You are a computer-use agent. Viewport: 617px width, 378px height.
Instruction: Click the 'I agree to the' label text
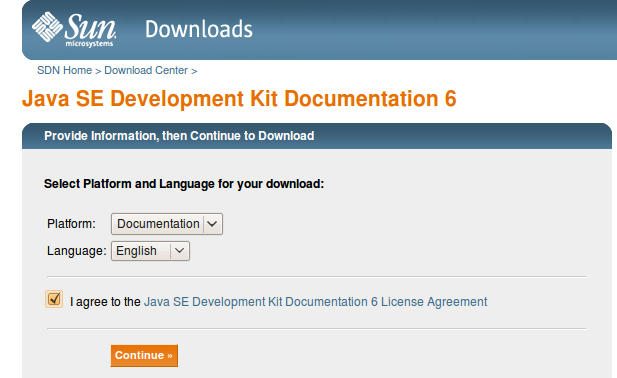click(x=105, y=302)
